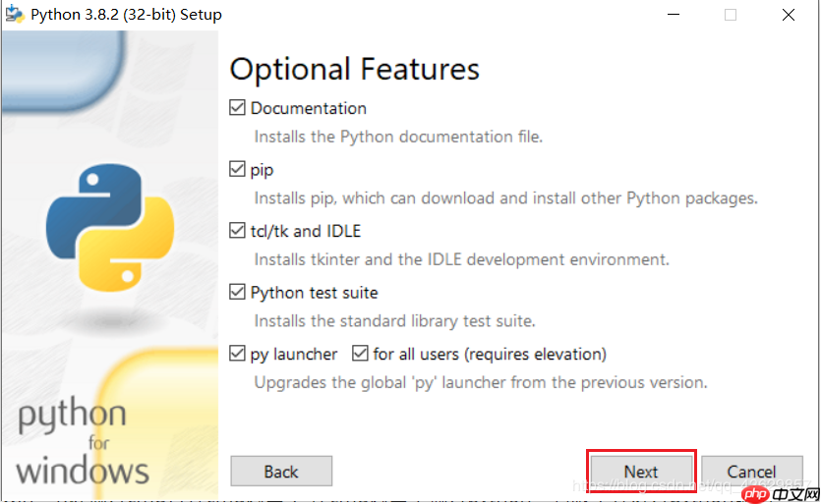This screenshot has height=504, width=821.
Task: Uncheck the for all users checkbox
Action: tap(360, 354)
